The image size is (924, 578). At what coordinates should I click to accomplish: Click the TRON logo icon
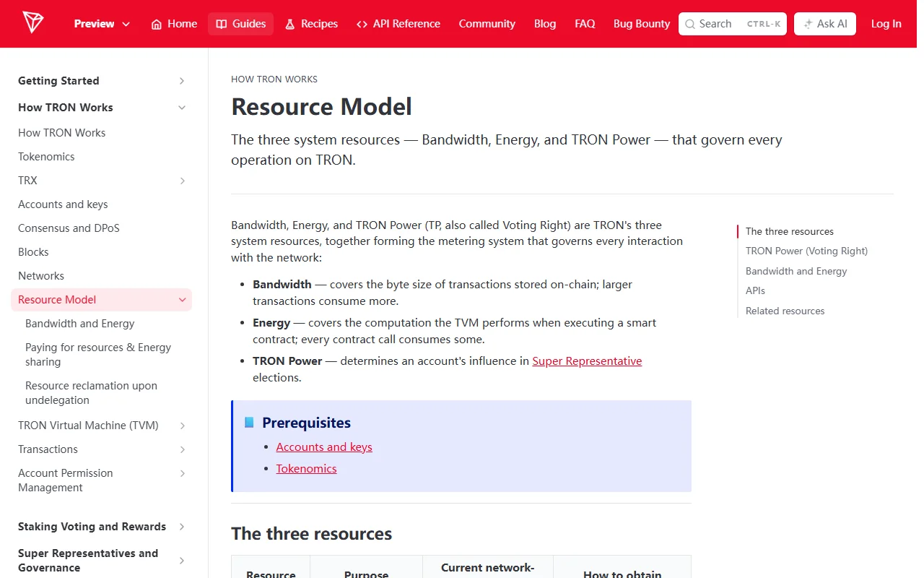(32, 22)
